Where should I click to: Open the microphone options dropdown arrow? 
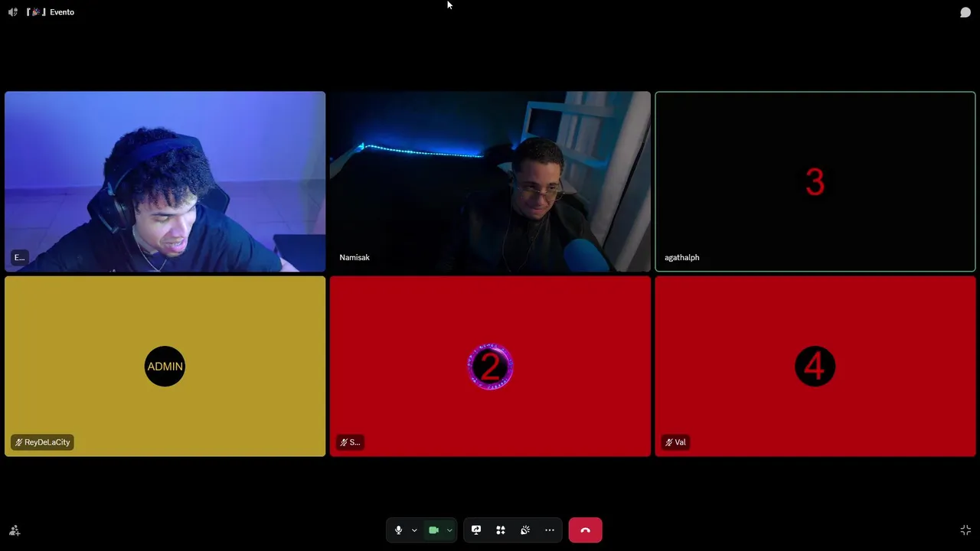pos(414,530)
